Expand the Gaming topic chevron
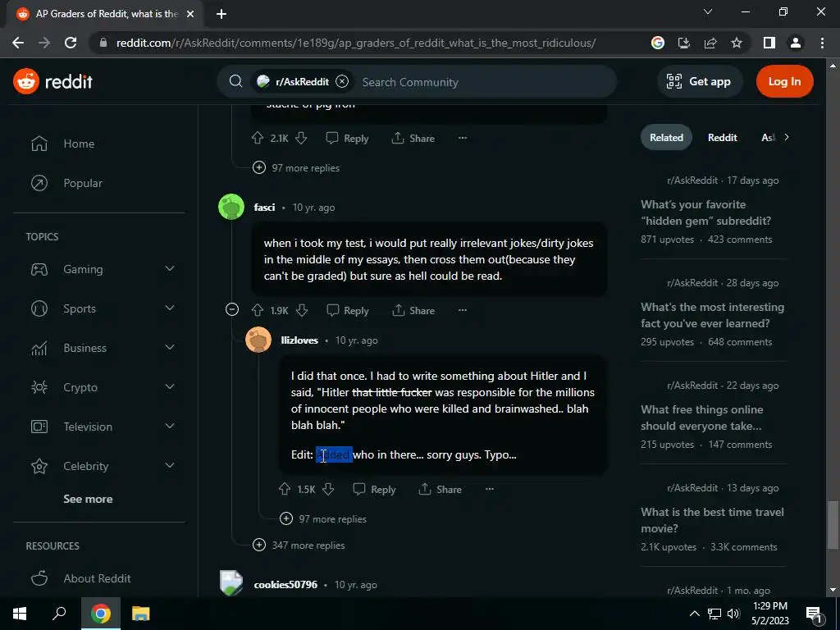This screenshot has width=840, height=630. tap(170, 268)
